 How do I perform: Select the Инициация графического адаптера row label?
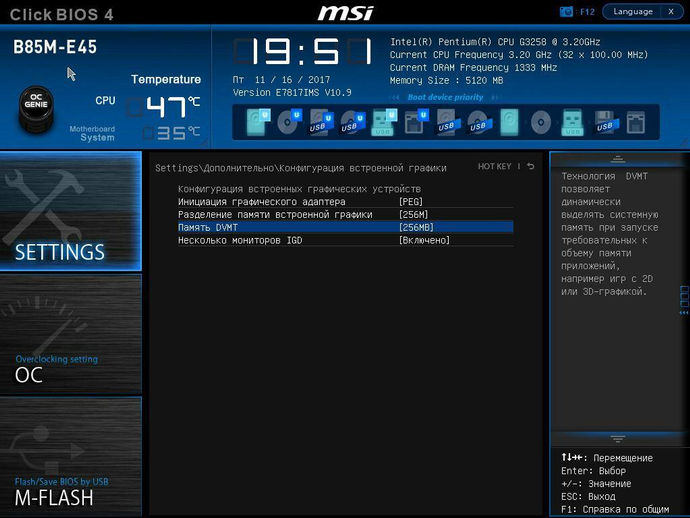click(261, 202)
